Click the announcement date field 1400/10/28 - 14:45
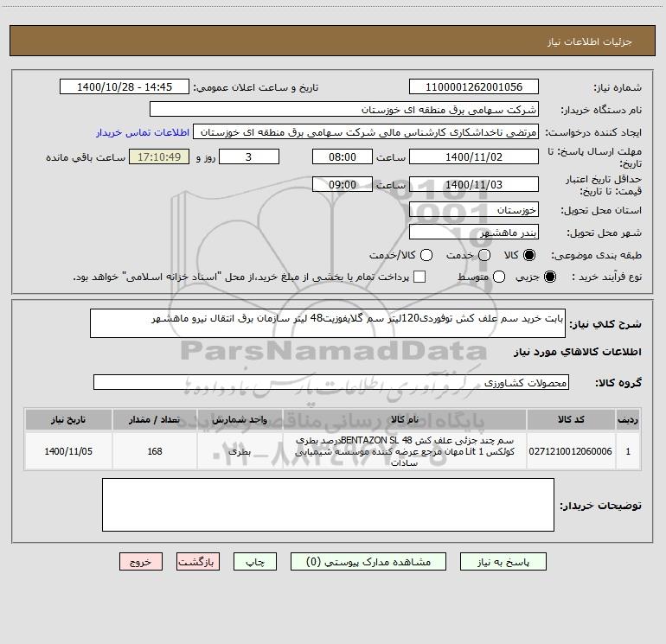This screenshot has height=644, width=666. tap(125, 87)
